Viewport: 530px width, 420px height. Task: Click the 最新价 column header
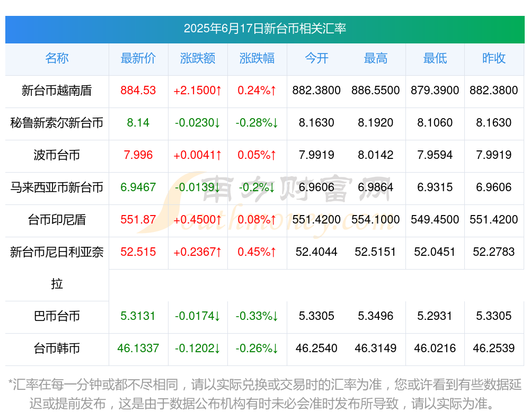(138, 58)
